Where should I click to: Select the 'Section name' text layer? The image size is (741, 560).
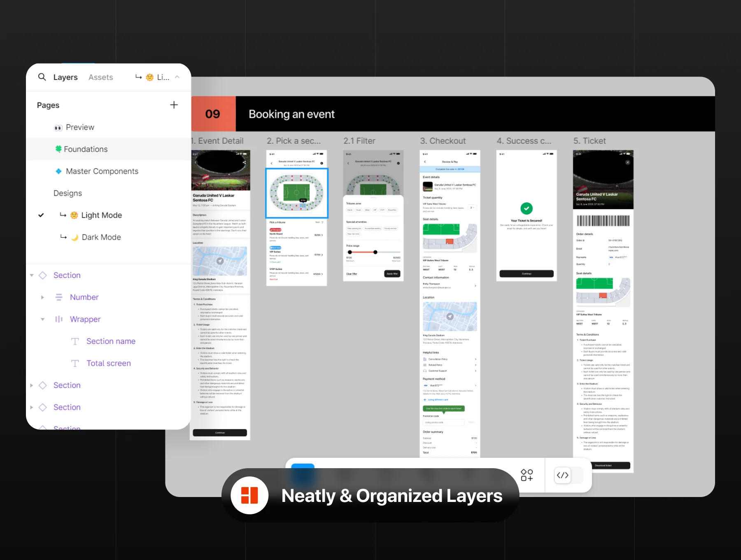point(111,341)
